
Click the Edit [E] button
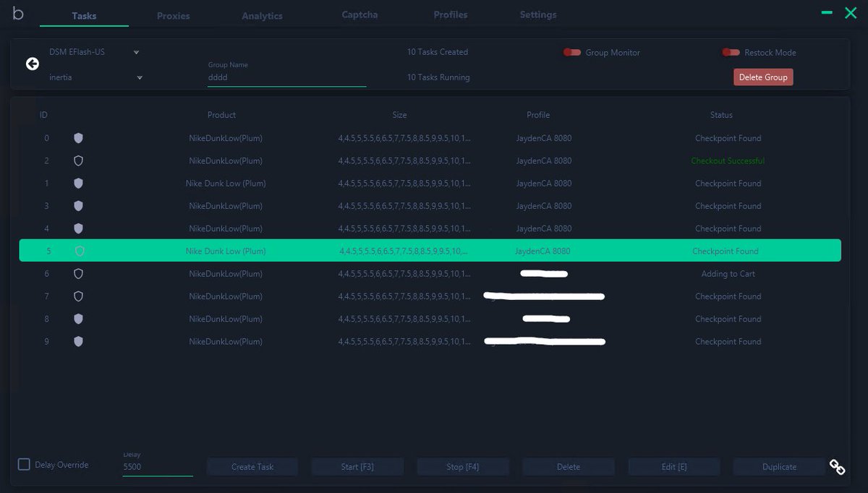point(674,467)
